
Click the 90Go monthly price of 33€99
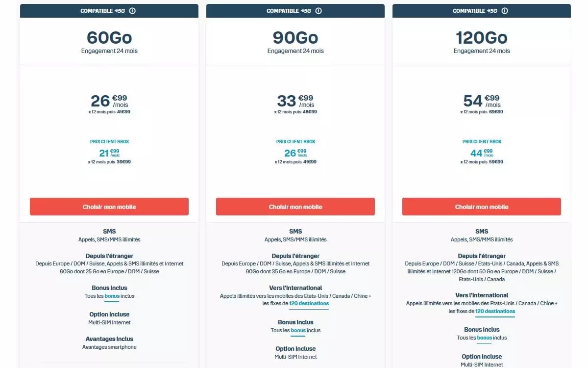(x=294, y=101)
